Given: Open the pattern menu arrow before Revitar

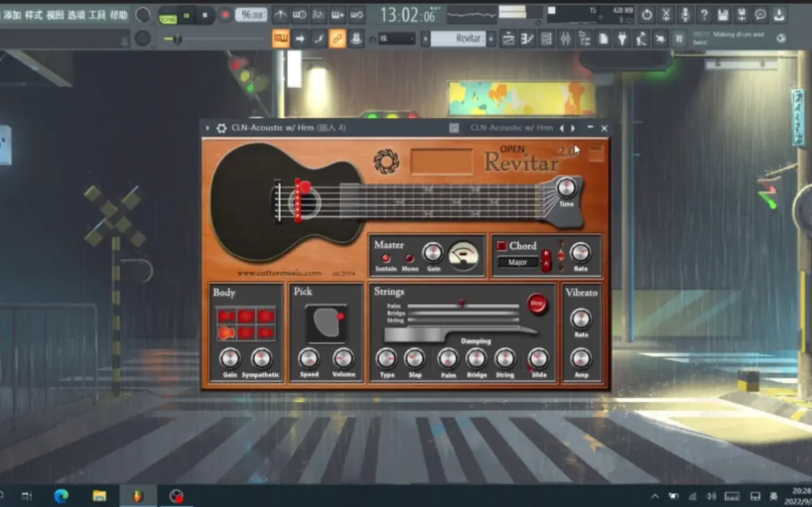Looking at the screenshot, I should point(425,39).
